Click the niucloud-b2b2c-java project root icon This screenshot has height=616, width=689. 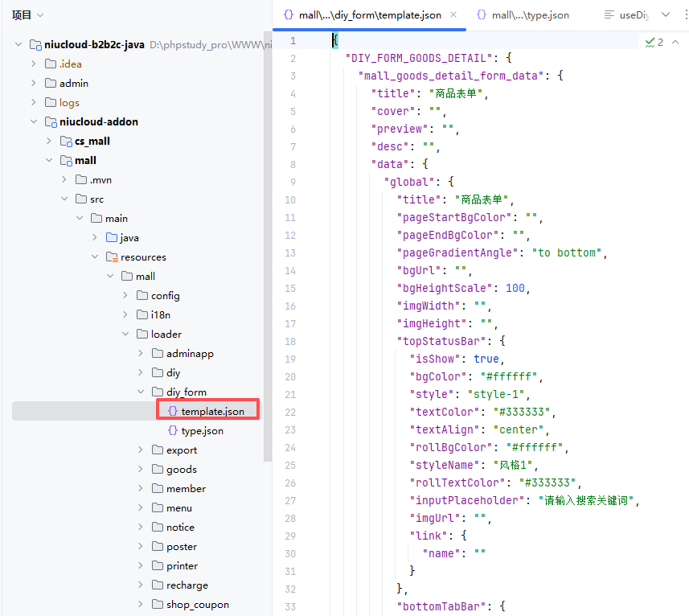(35, 44)
